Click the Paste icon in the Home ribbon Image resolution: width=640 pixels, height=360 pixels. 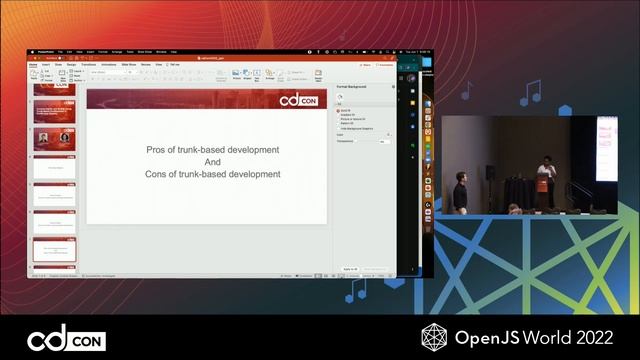tap(34, 74)
